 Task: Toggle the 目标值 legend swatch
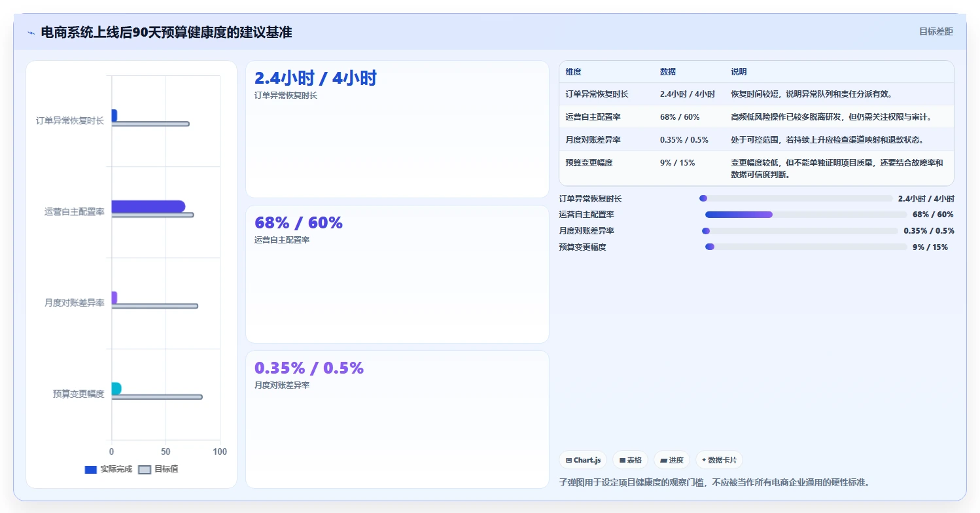click(x=145, y=470)
